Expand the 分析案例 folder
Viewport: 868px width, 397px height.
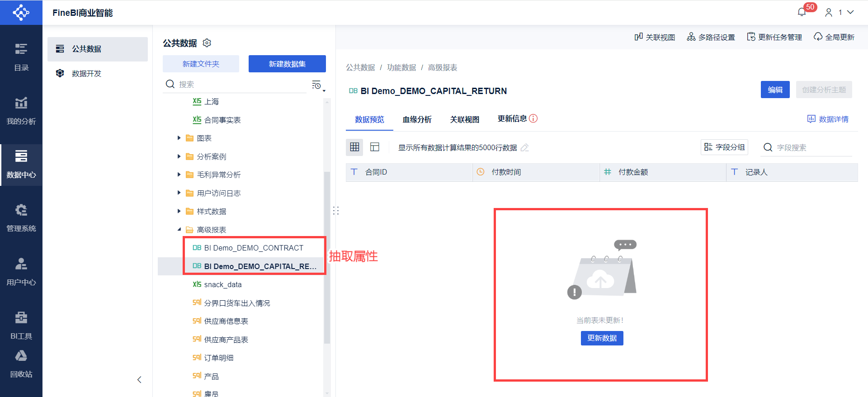179,156
